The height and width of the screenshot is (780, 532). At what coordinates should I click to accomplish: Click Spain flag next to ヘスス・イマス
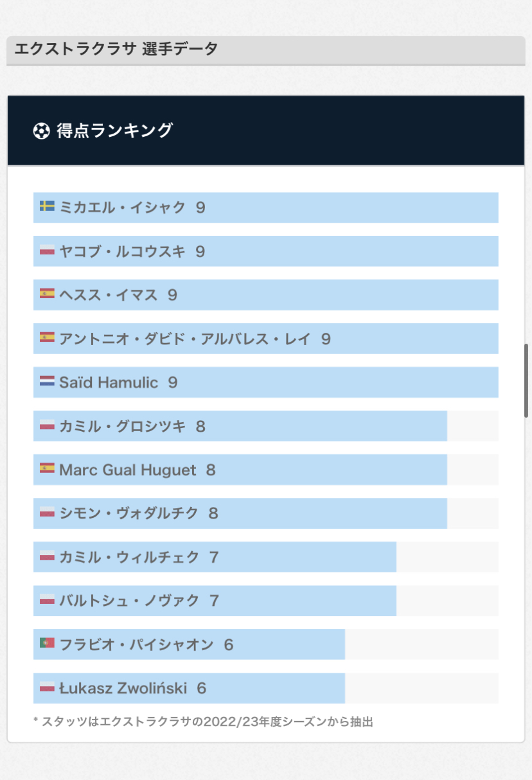[x=47, y=294]
